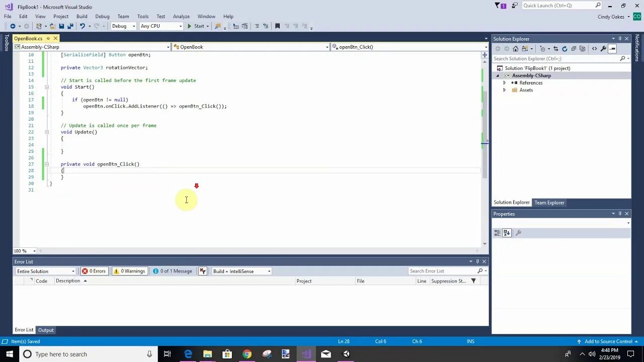Toggle Show All Files in Solution Explorer
The width and height of the screenshot is (644, 362).
(583, 49)
